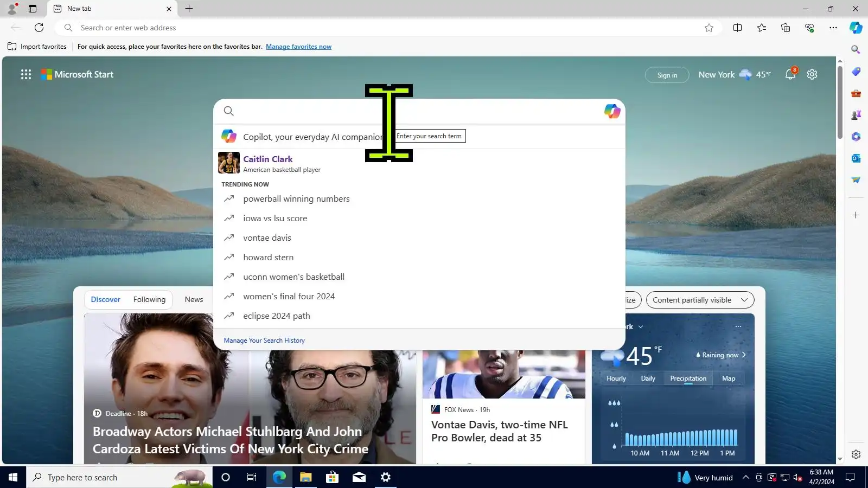868x488 pixels.
Task: Open a new browser tab with the plus button
Action: [x=189, y=9]
